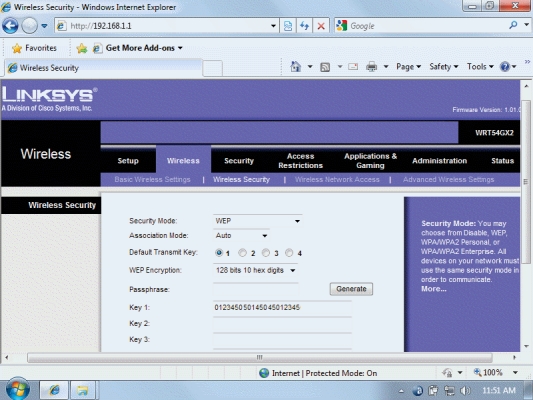The height and width of the screenshot is (400, 533).
Task: Click the Internet Protected Mode status
Action: tap(318, 373)
